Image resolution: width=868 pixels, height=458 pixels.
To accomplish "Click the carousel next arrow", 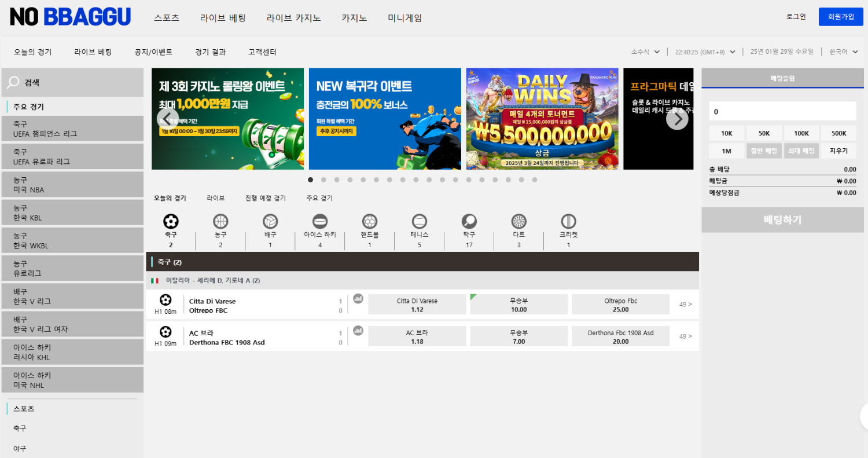I will click(676, 118).
